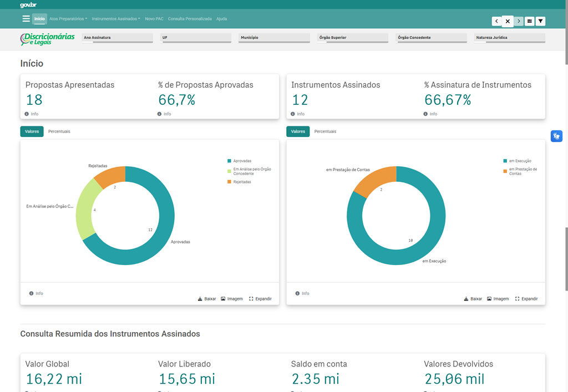Screen dimensions: 568x392
Task: Export the instruments chart via Imagem
Action: point(498,299)
